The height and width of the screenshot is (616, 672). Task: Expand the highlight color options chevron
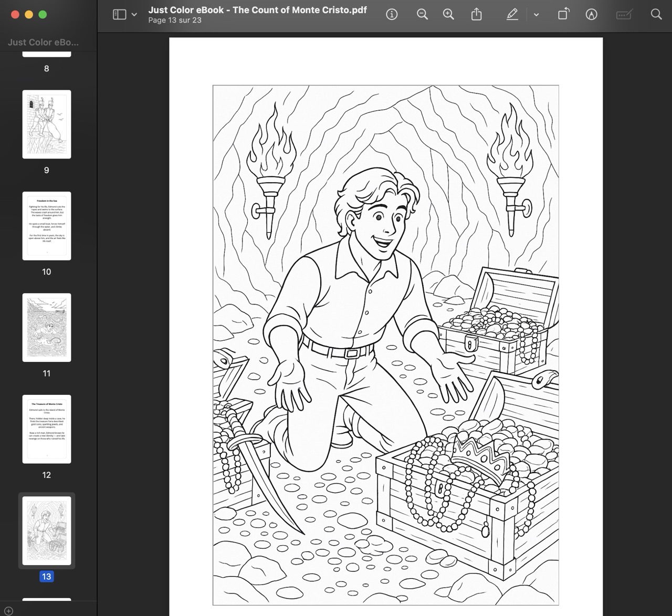pyautogui.click(x=536, y=15)
